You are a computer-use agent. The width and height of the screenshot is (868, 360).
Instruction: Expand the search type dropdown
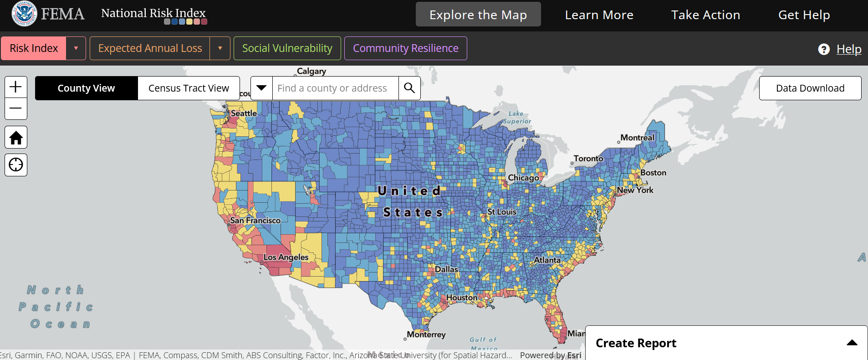click(x=261, y=88)
